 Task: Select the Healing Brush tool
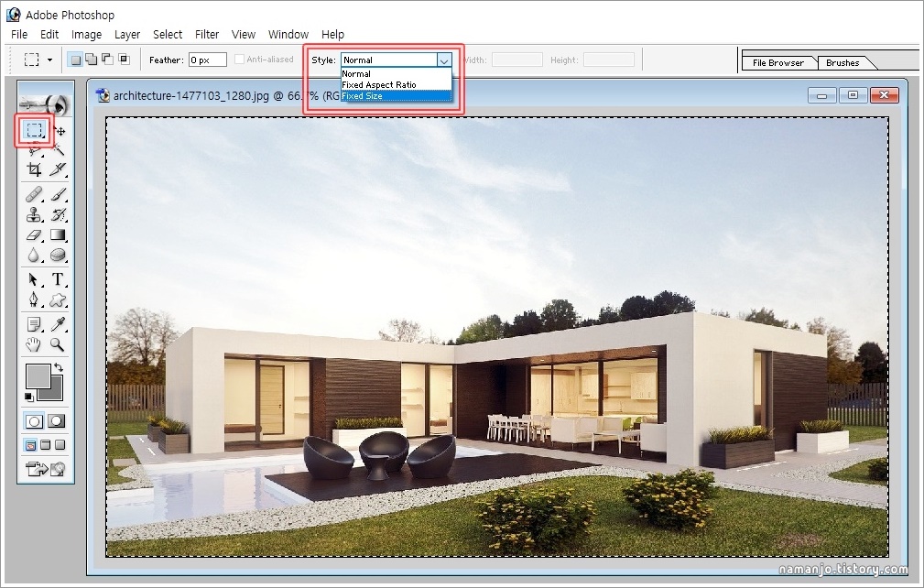(34, 194)
